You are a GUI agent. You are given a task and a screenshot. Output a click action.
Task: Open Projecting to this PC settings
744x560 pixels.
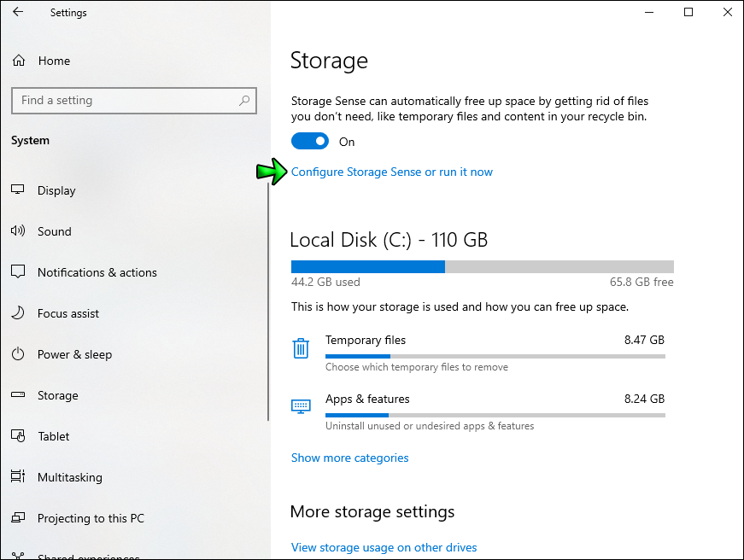tap(91, 518)
